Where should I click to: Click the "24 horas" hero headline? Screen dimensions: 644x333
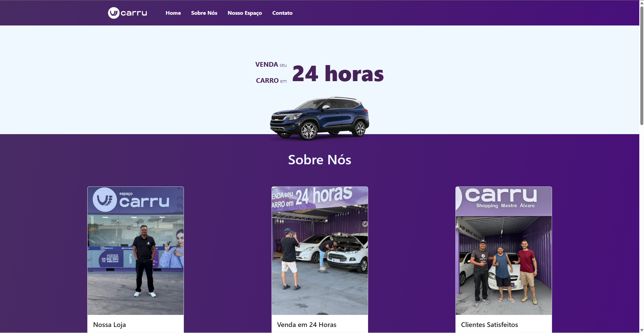pyautogui.click(x=338, y=74)
